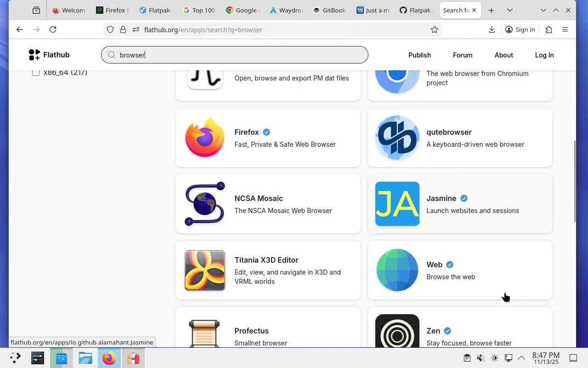Open the Web app globe icon
588x368 pixels.
(x=397, y=270)
